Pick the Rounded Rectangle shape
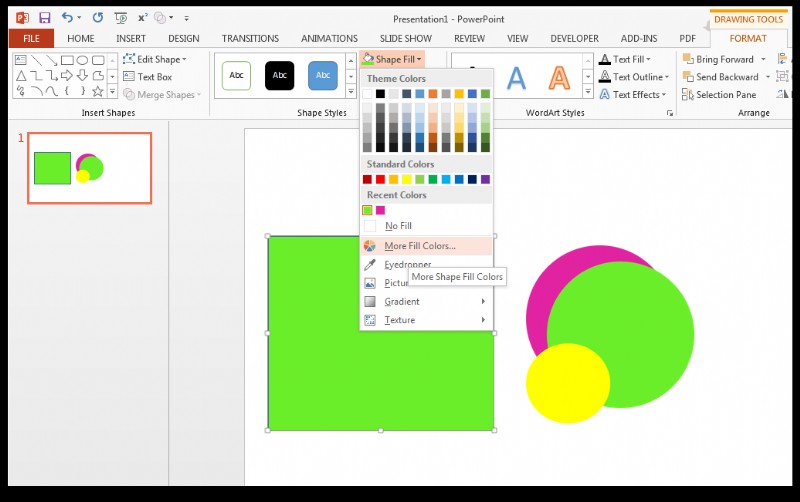This screenshot has height=502, width=800. tap(98, 60)
